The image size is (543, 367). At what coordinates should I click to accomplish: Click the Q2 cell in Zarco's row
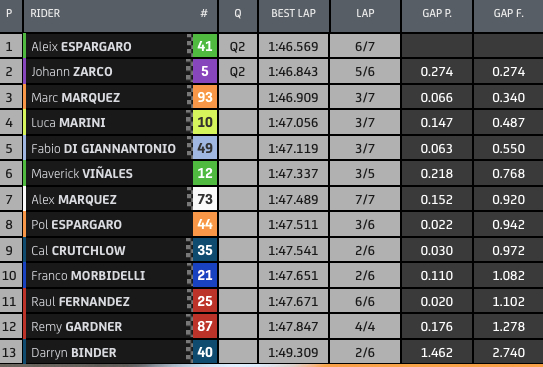(x=238, y=71)
